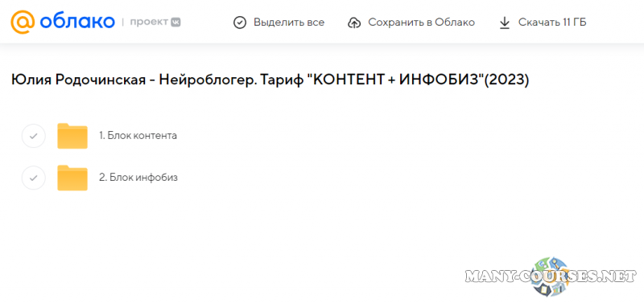Select all via Выделить все label
Viewport: 644px width, 303px height.
[x=289, y=23]
